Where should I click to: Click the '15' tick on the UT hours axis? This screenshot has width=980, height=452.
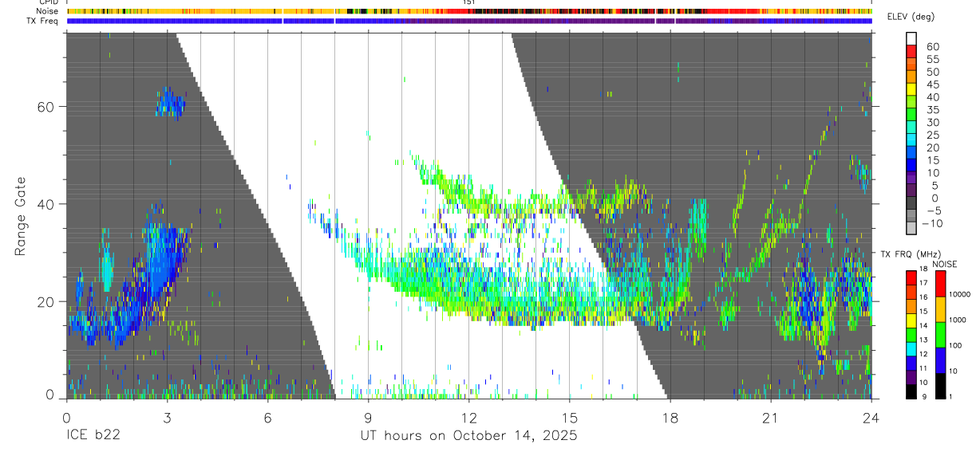pos(569,418)
